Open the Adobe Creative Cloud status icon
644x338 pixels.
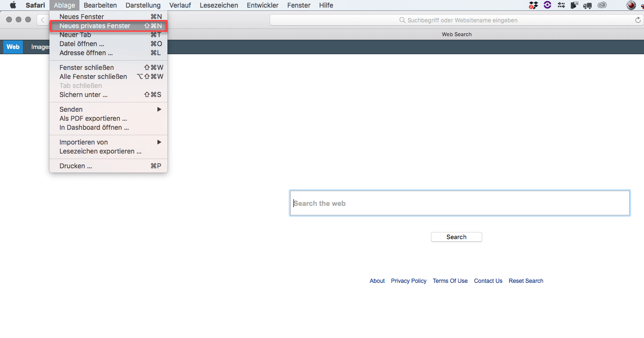[x=603, y=5]
